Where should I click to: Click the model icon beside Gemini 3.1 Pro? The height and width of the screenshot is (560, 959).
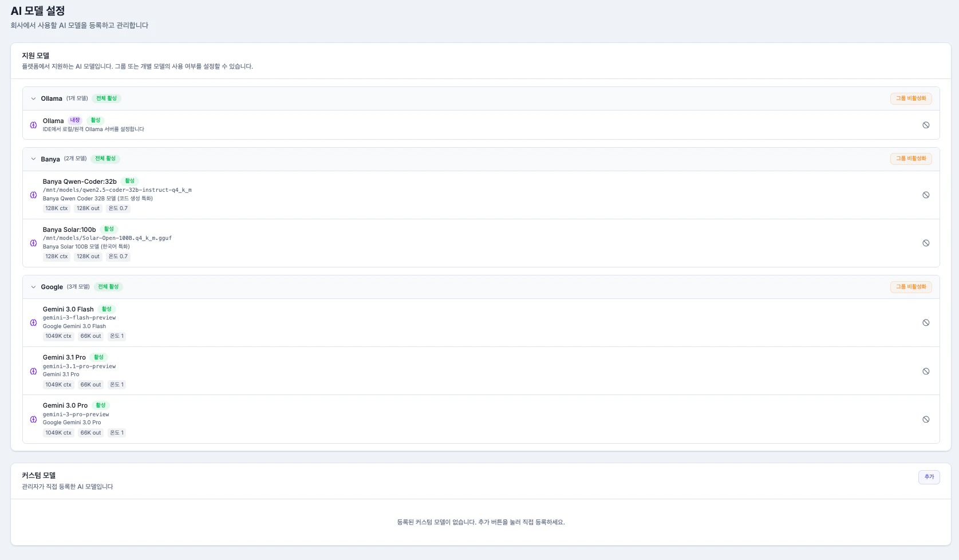point(33,371)
